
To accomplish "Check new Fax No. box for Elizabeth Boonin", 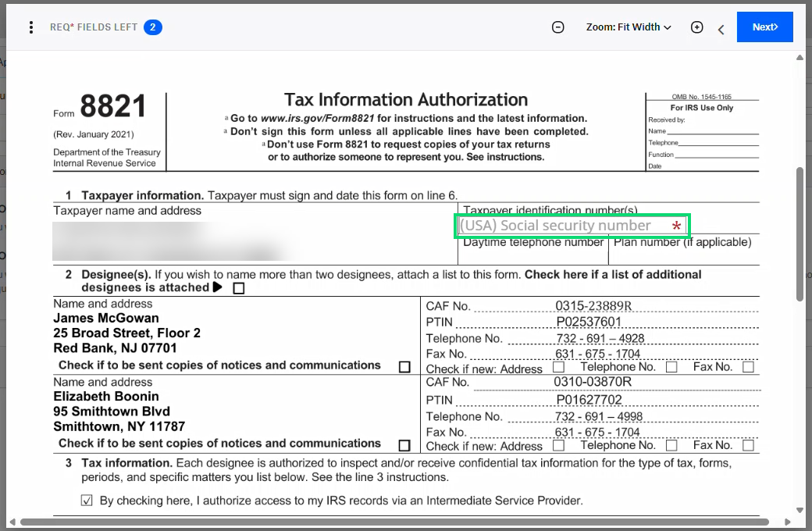I will pyautogui.click(x=746, y=444).
